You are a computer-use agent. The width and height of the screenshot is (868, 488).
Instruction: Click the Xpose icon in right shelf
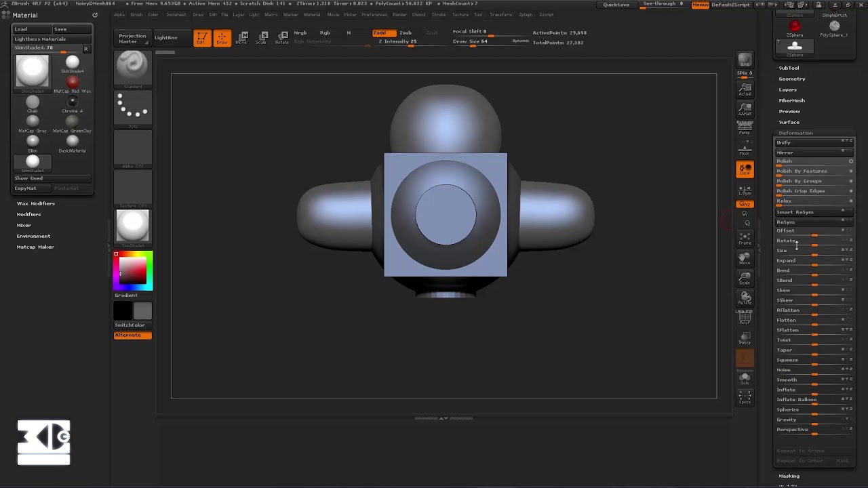745,397
